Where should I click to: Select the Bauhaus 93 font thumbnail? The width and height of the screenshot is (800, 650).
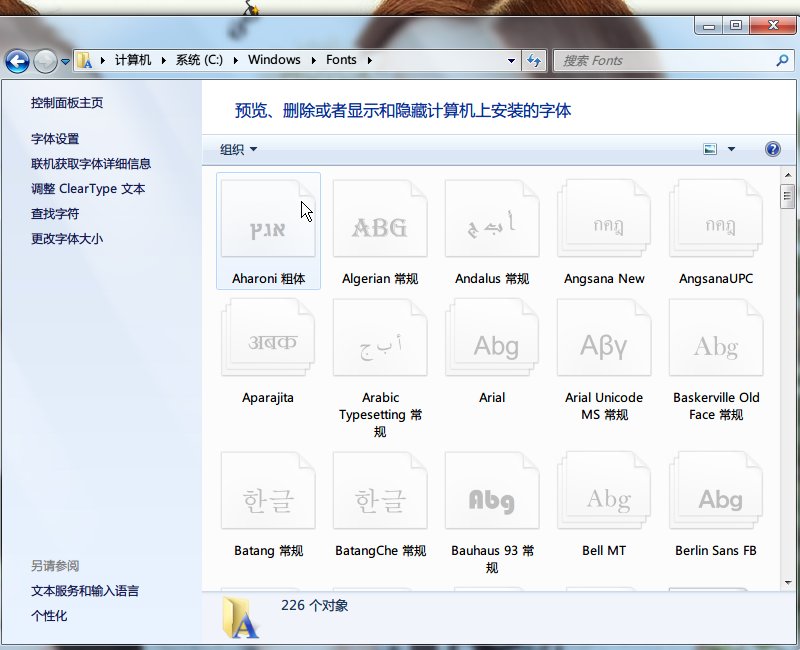click(491, 490)
